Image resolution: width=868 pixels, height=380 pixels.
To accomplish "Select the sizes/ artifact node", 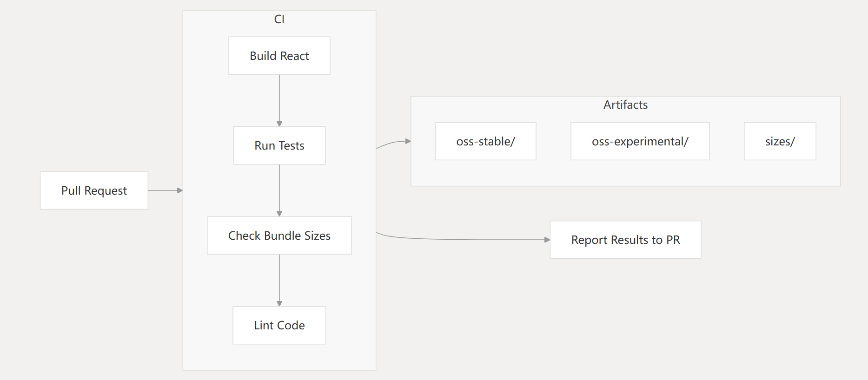I will point(780,141).
